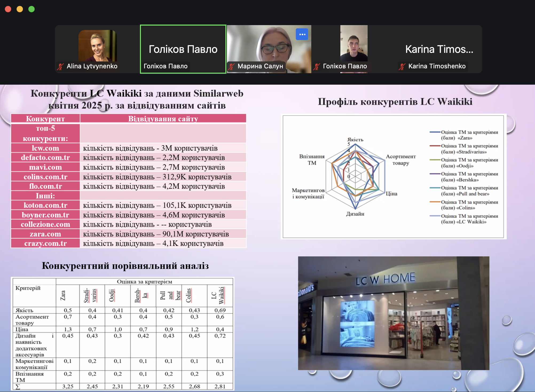Click the LC Waikiki legend entry
The width and height of the screenshot is (535, 392).
click(x=464, y=219)
